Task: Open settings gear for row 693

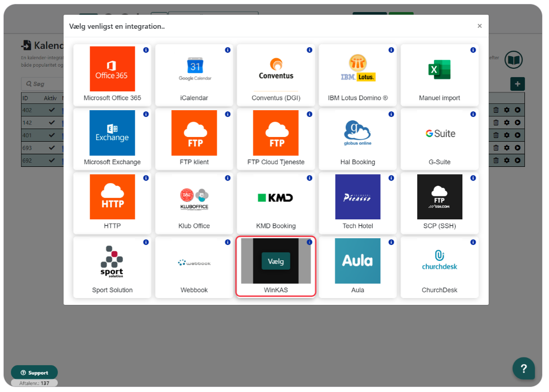Action: [x=506, y=147]
